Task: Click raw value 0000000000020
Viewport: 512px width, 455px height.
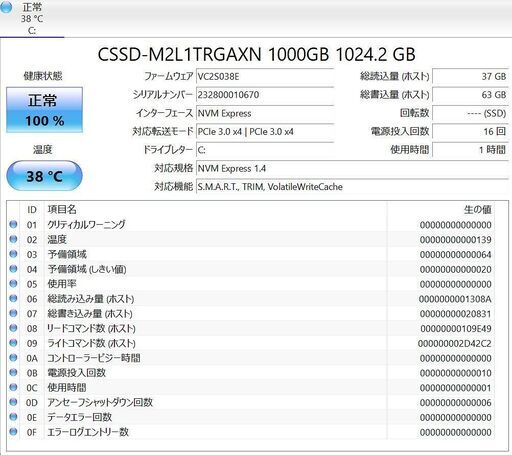Action: (455, 269)
